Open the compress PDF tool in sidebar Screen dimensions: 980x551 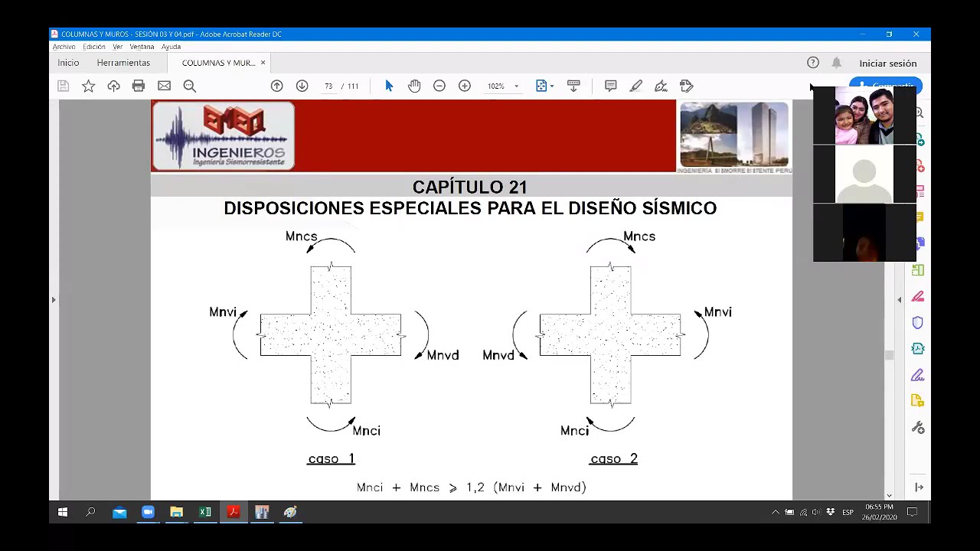(918, 349)
